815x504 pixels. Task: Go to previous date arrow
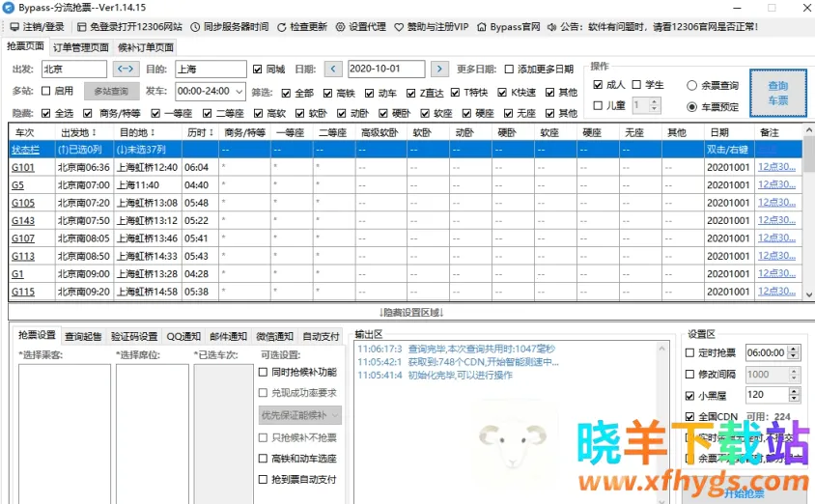[x=333, y=70]
